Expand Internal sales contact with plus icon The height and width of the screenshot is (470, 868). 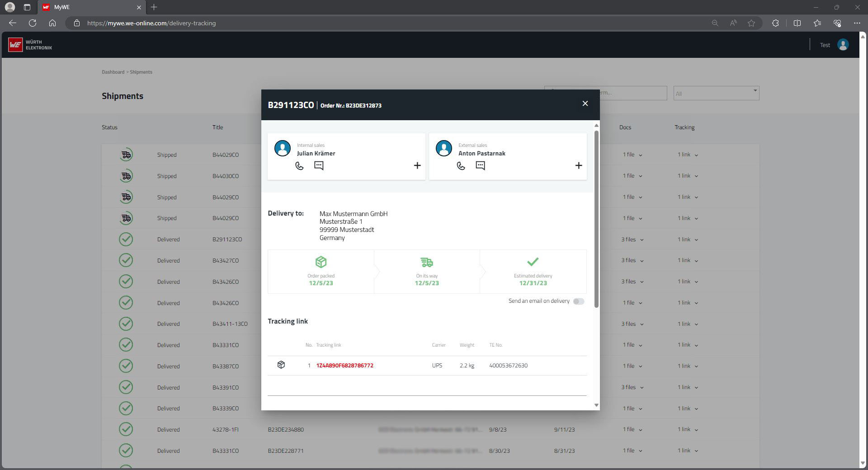click(417, 166)
